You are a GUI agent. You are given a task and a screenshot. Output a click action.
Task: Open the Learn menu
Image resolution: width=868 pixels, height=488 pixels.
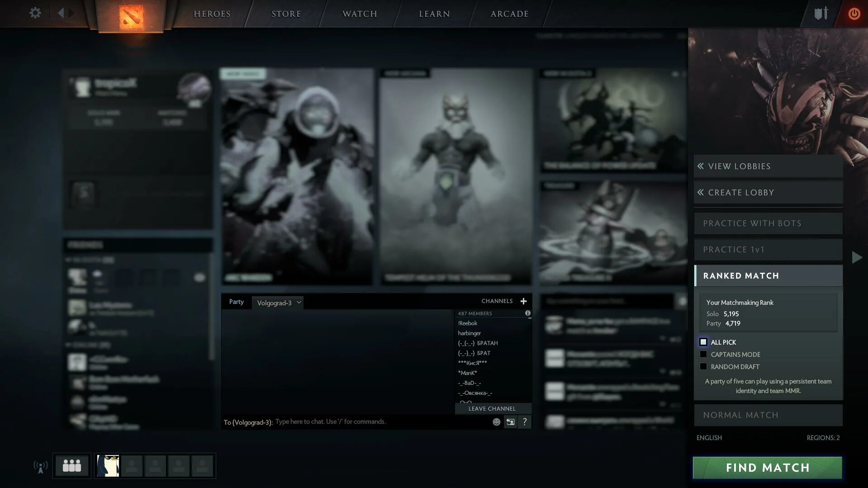click(434, 14)
